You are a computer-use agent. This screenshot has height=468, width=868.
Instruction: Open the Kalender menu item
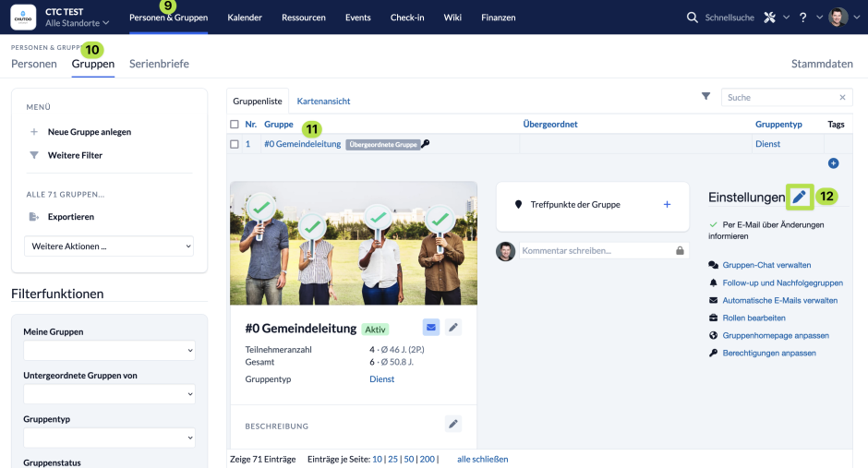click(245, 18)
